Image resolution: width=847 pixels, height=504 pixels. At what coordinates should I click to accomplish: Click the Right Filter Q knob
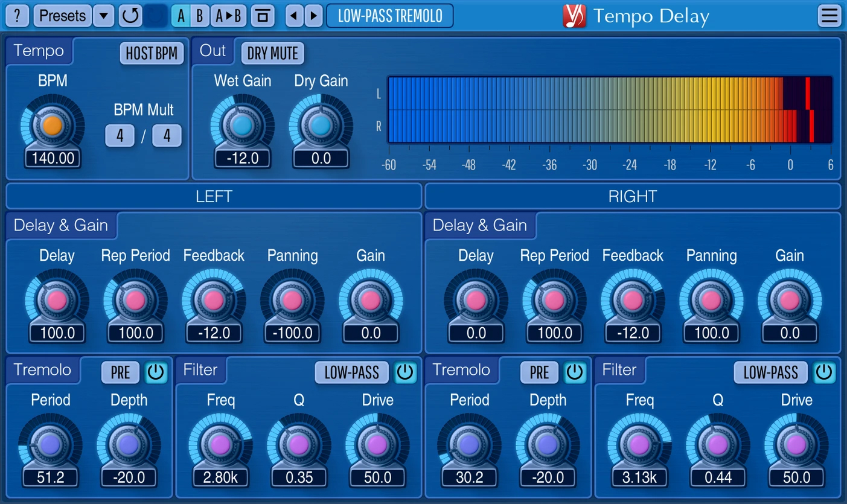(x=718, y=445)
